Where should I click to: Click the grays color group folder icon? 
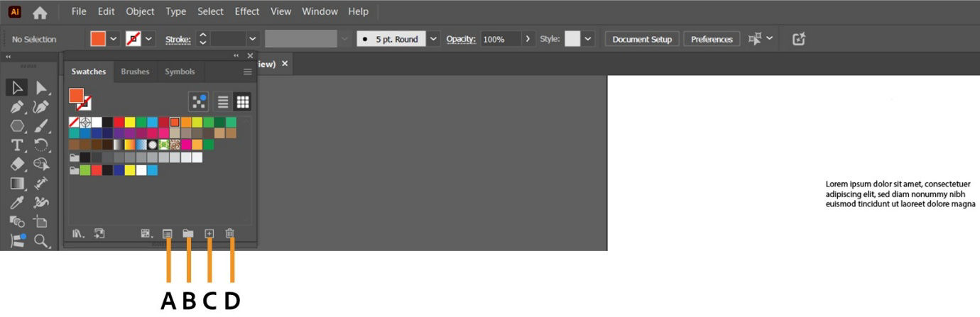74,157
